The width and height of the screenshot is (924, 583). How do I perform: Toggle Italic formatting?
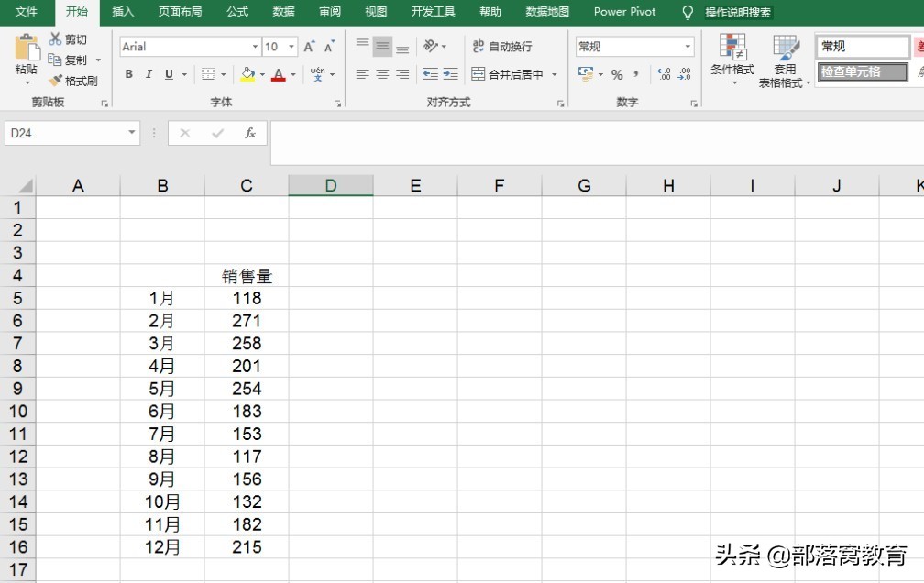pyautogui.click(x=148, y=74)
